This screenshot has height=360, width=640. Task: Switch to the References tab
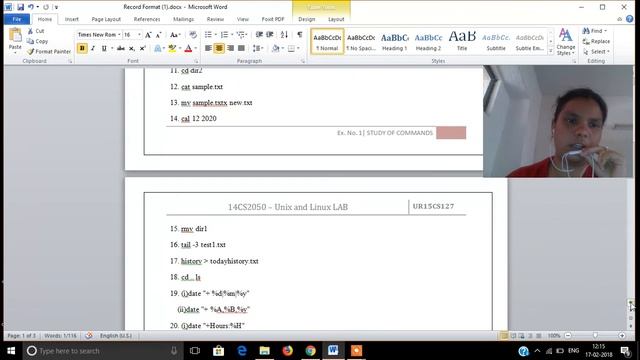[x=147, y=19]
